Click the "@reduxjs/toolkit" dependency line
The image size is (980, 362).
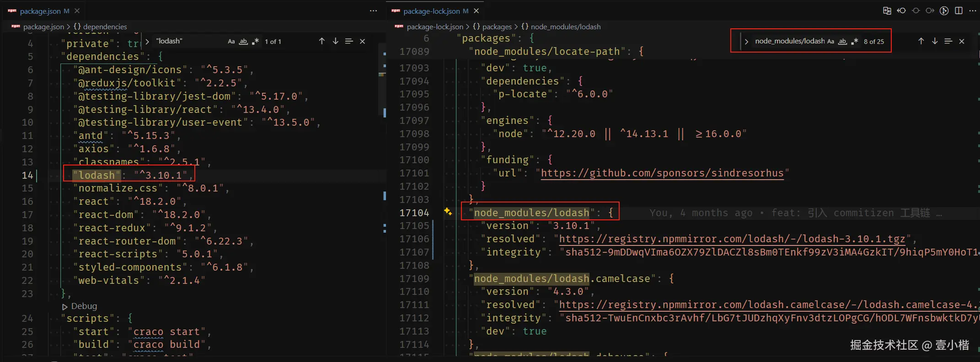[160, 83]
